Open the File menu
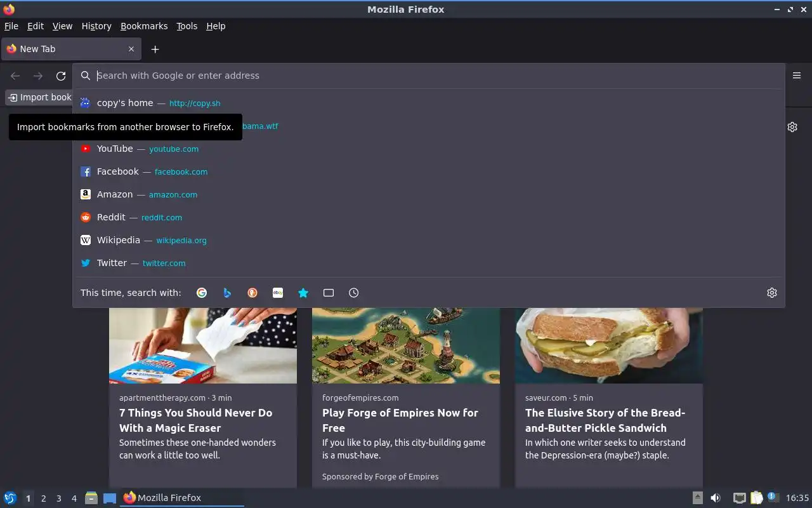Viewport: 812px width, 508px height. pos(11,26)
